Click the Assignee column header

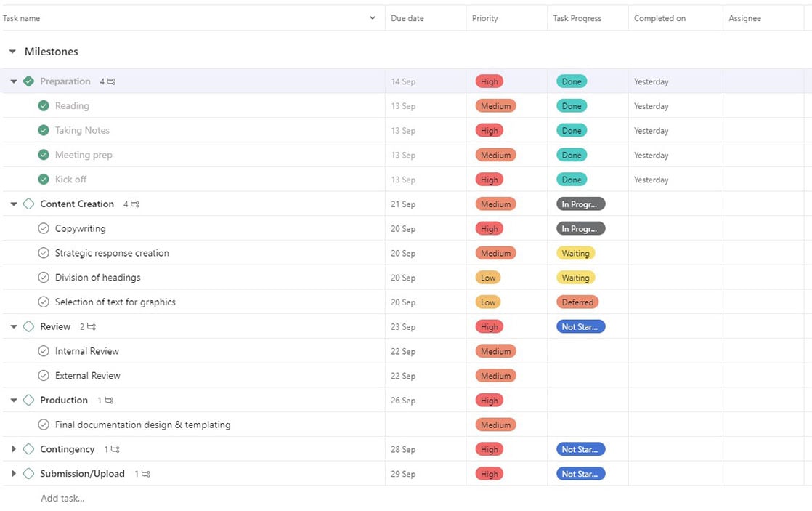tap(744, 18)
